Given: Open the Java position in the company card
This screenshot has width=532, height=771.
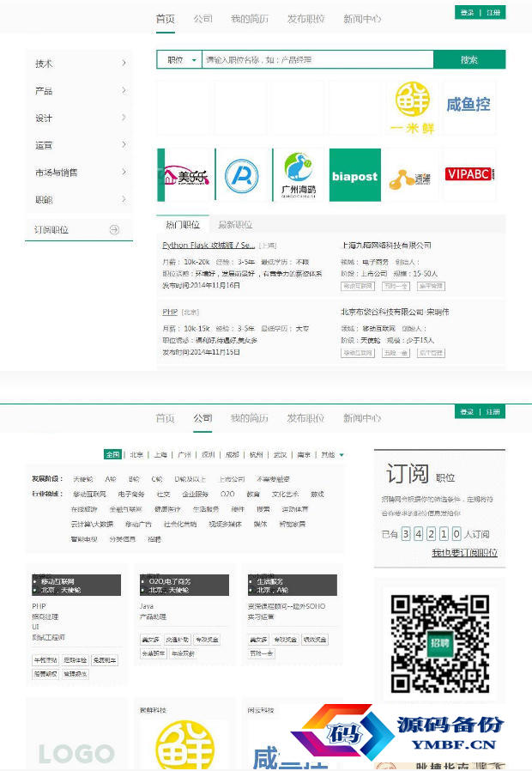Looking at the screenshot, I should 147,606.
